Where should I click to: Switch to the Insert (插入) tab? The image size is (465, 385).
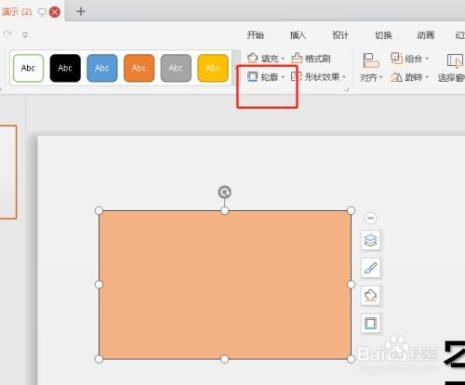coord(298,35)
